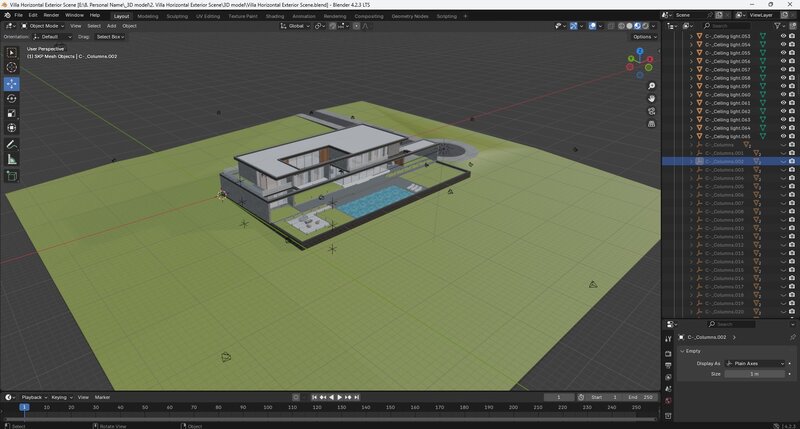The height and width of the screenshot is (429, 800).
Task: Switch to the Sculpting workspace tab
Action: click(176, 16)
